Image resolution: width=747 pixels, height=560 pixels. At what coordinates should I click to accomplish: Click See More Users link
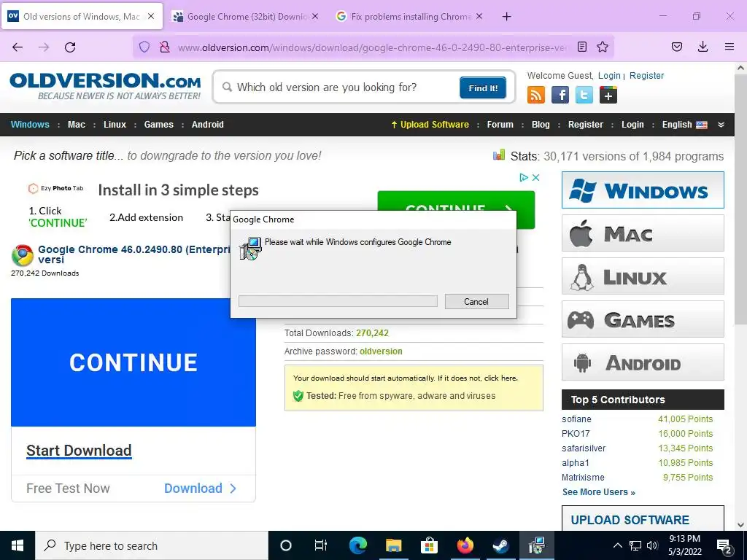click(599, 492)
